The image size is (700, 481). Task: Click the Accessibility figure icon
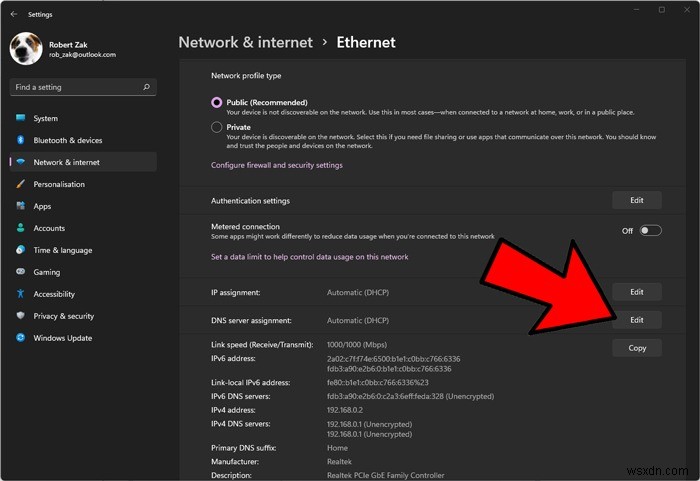(21, 293)
